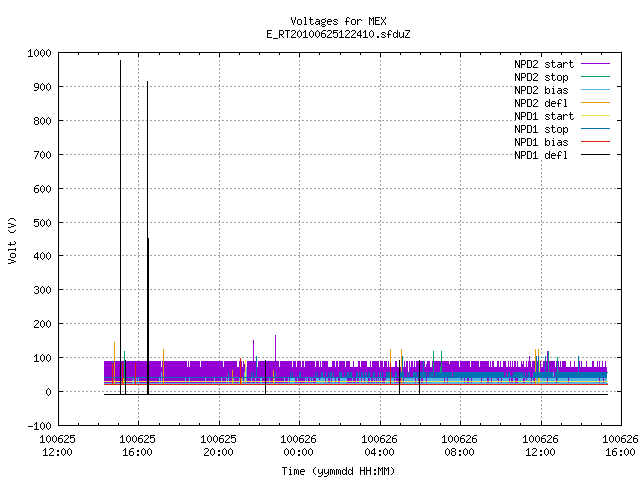Image resolution: width=640 pixels, height=480 pixels.
Task: Click the 800 y-axis tick label
Action: [42, 121]
